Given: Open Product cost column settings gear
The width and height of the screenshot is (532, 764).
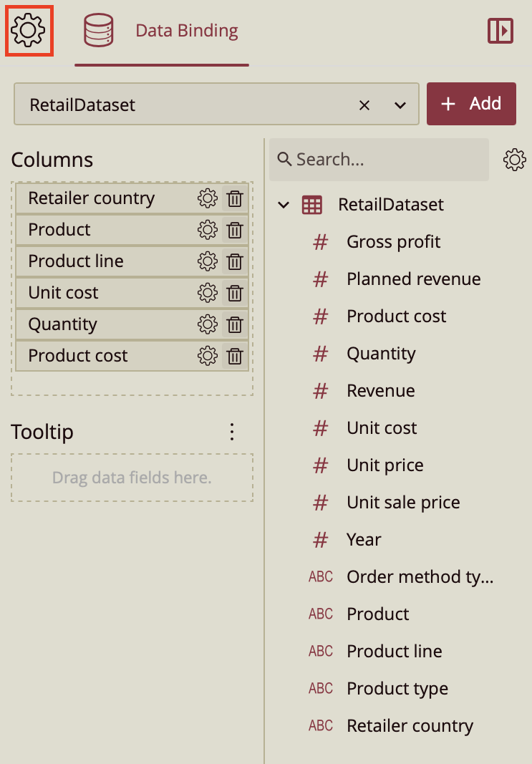Looking at the screenshot, I should coord(207,356).
